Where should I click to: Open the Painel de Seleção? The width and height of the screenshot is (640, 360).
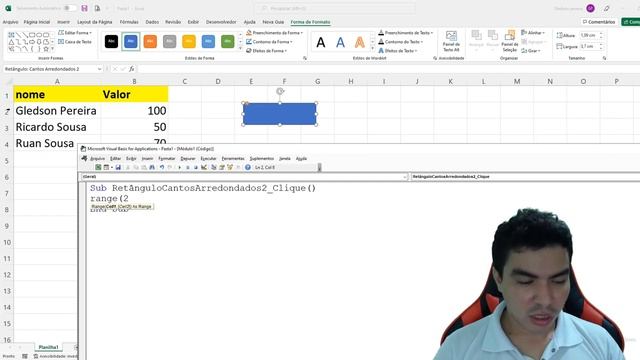tap(509, 41)
